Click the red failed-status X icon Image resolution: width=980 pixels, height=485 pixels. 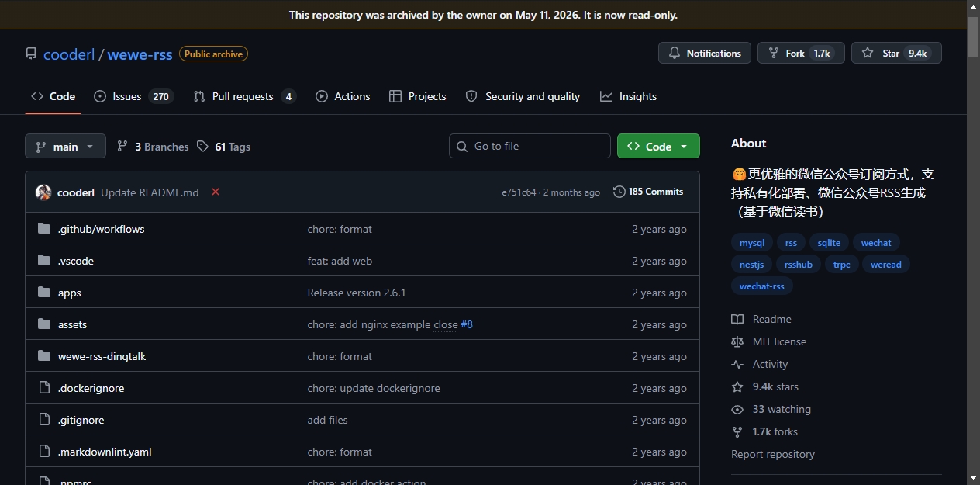pos(216,192)
